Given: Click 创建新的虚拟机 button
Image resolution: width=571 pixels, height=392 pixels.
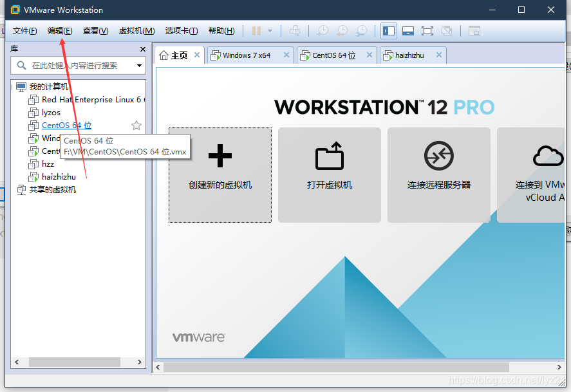Looking at the screenshot, I should [220, 174].
